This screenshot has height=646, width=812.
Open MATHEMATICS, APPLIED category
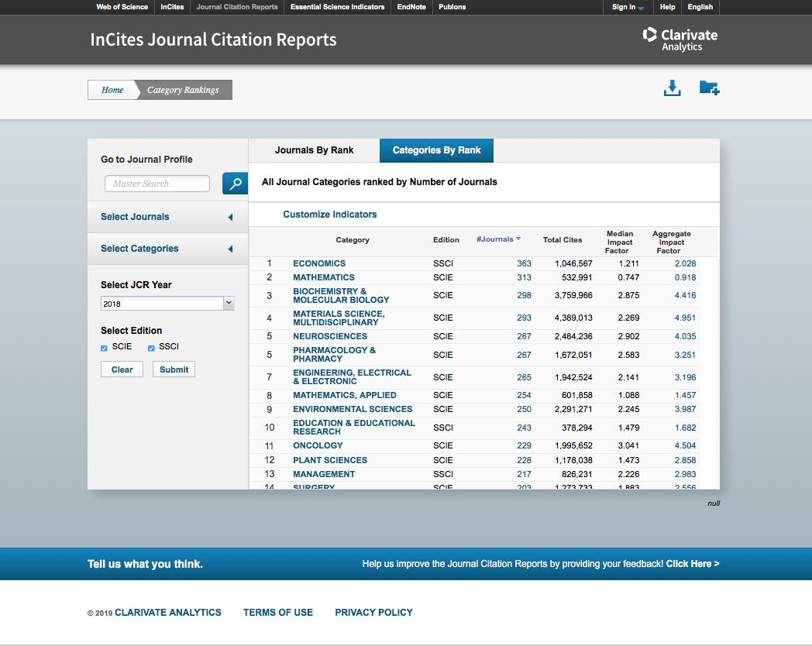[344, 396]
